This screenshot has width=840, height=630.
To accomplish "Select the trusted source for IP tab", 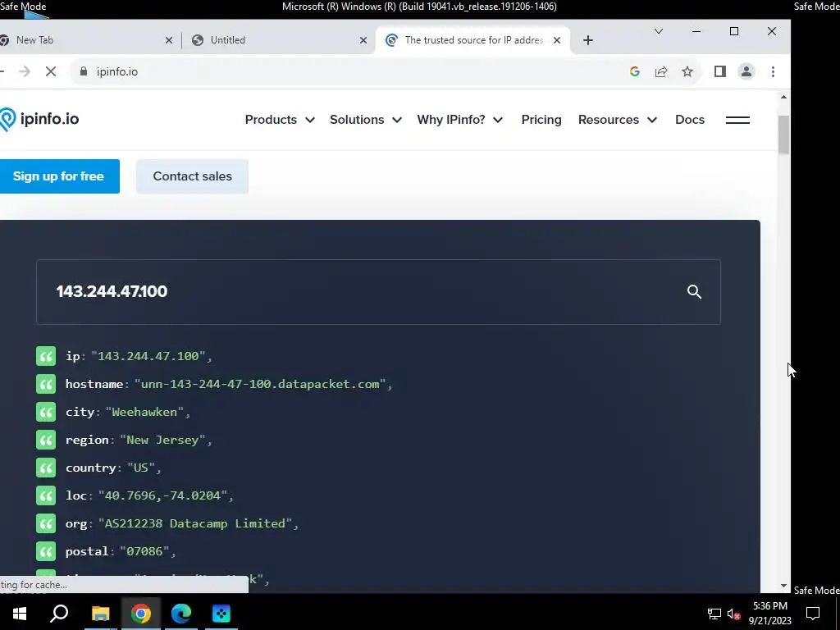I will (473, 40).
